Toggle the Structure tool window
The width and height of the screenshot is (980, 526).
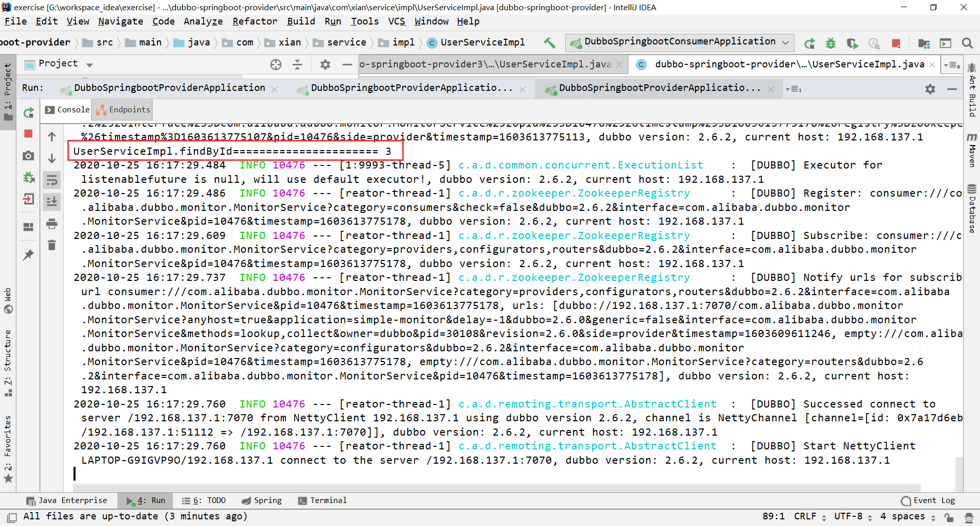pos(8,363)
